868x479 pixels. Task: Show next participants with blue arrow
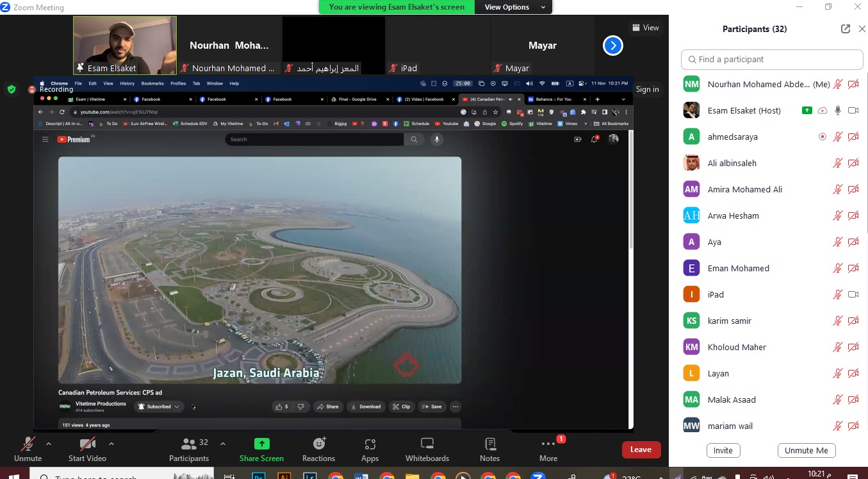[613, 46]
